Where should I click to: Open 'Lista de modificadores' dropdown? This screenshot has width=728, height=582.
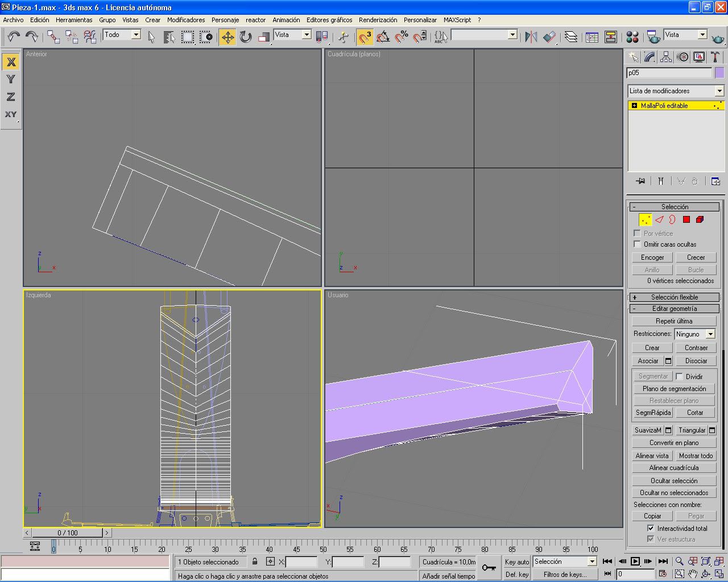(719, 91)
